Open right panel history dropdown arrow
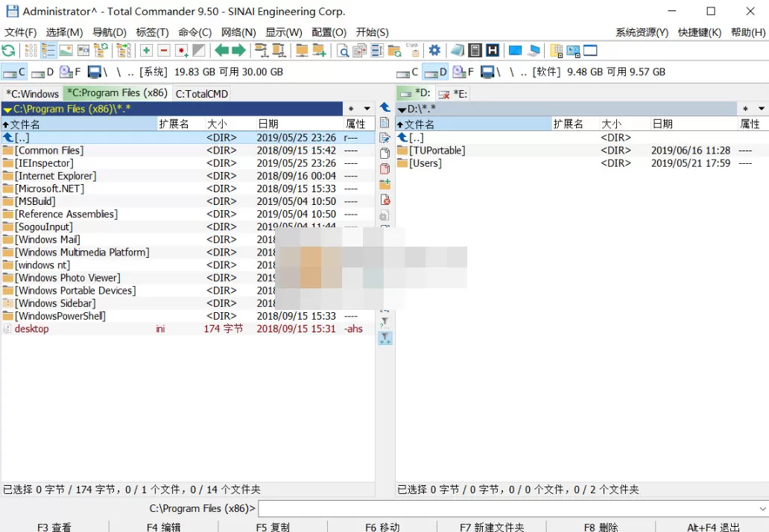This screenshot has height=532, width=769. [760, 110]
